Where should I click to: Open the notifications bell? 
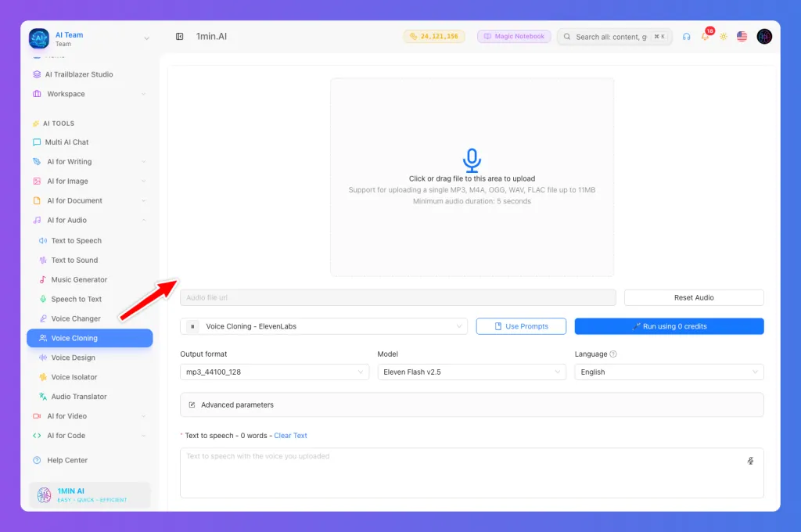(x=705, y=36)
